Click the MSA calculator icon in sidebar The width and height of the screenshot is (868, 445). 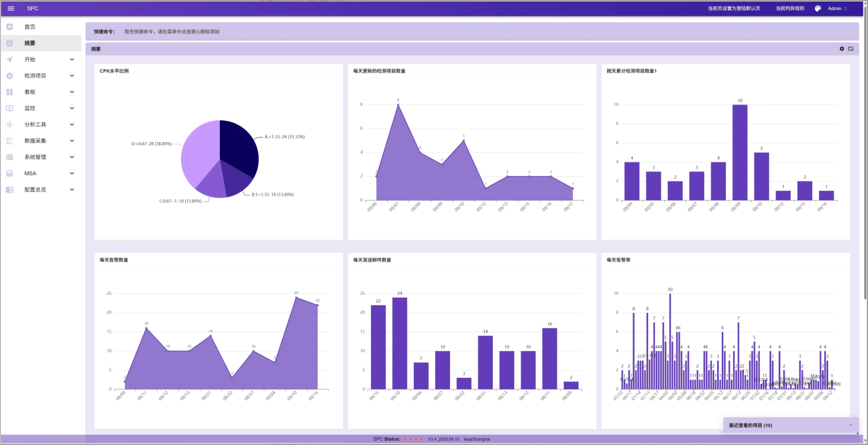pos(10,173)
